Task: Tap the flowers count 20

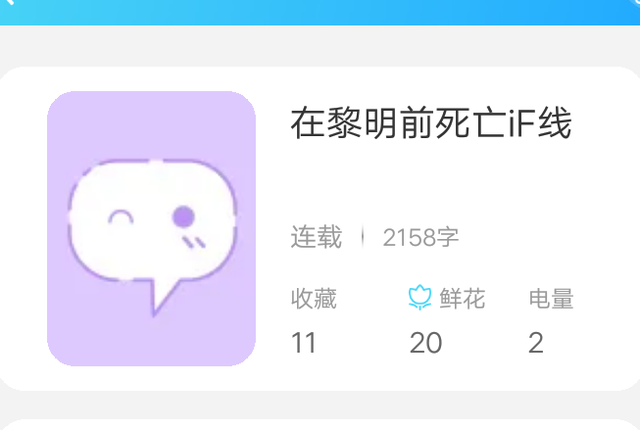Action: 426,343
